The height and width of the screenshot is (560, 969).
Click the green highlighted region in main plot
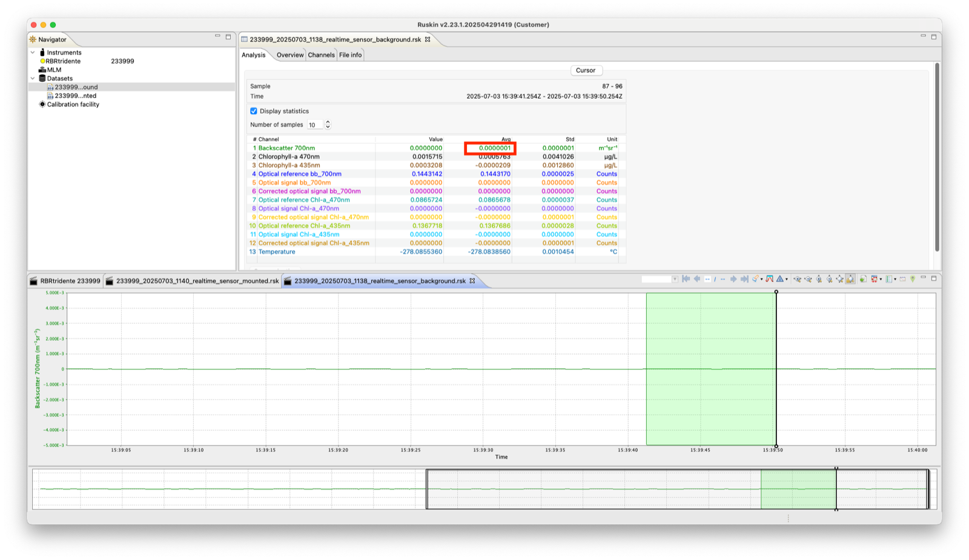coord(711,369)
